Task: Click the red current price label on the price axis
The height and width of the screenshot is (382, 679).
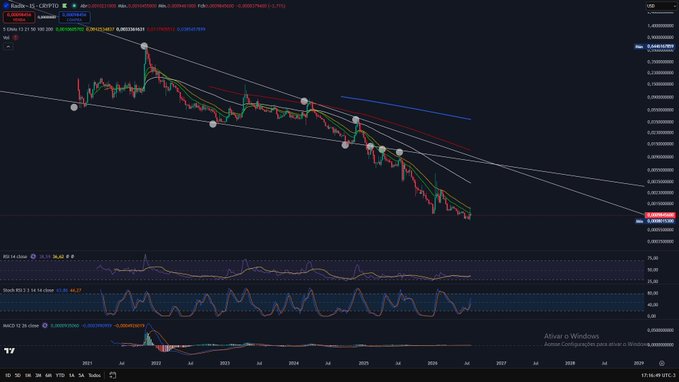Action: (x=660, y=215)
